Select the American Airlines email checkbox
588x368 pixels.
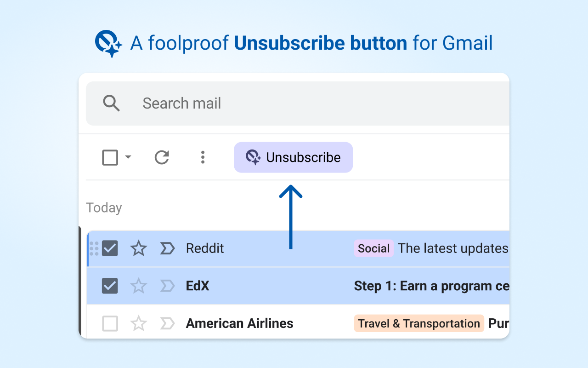[110, 323]
